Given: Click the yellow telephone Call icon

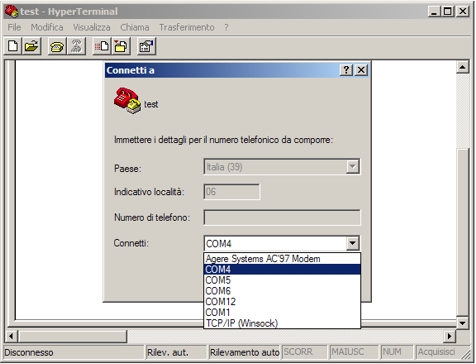Looking at the screenshot, I should tap(57, 46).
